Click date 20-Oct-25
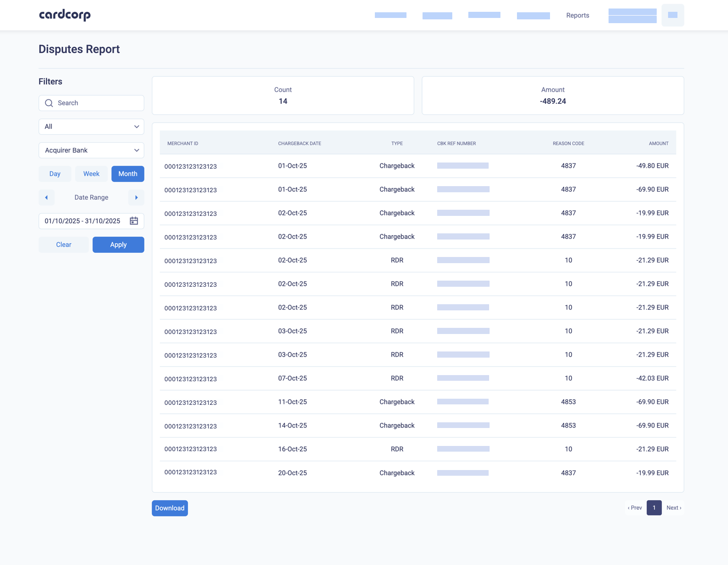 [293, 473]
